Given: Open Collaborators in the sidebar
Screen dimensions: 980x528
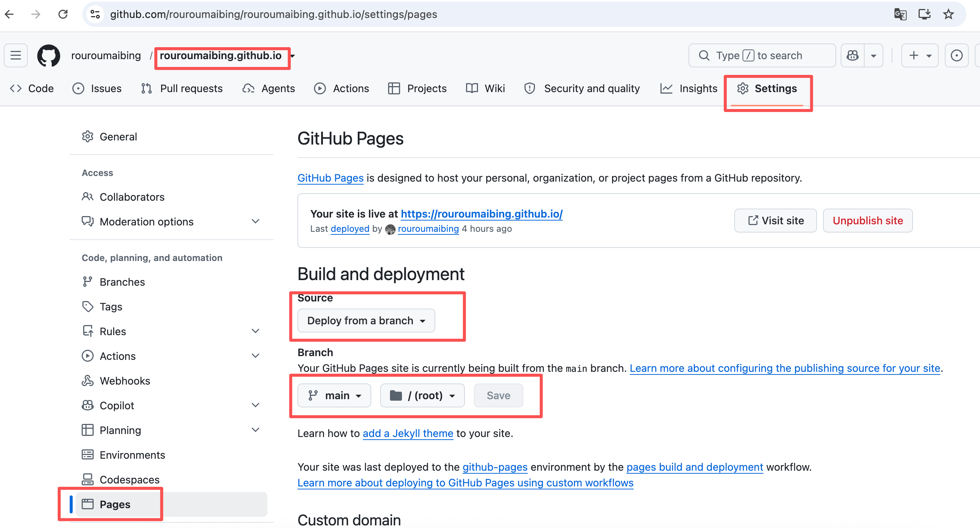Looking at the screenshot, I should pos(171,197).
